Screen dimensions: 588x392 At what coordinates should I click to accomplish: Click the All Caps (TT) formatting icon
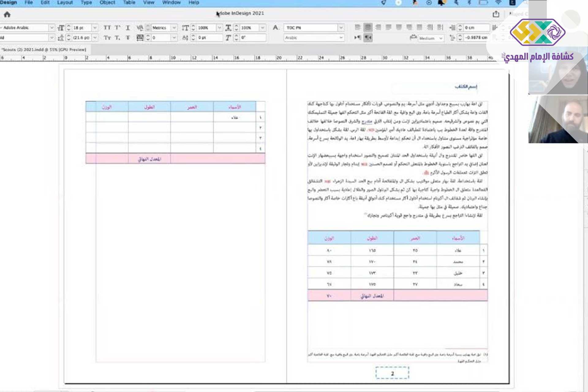point(107,28)
